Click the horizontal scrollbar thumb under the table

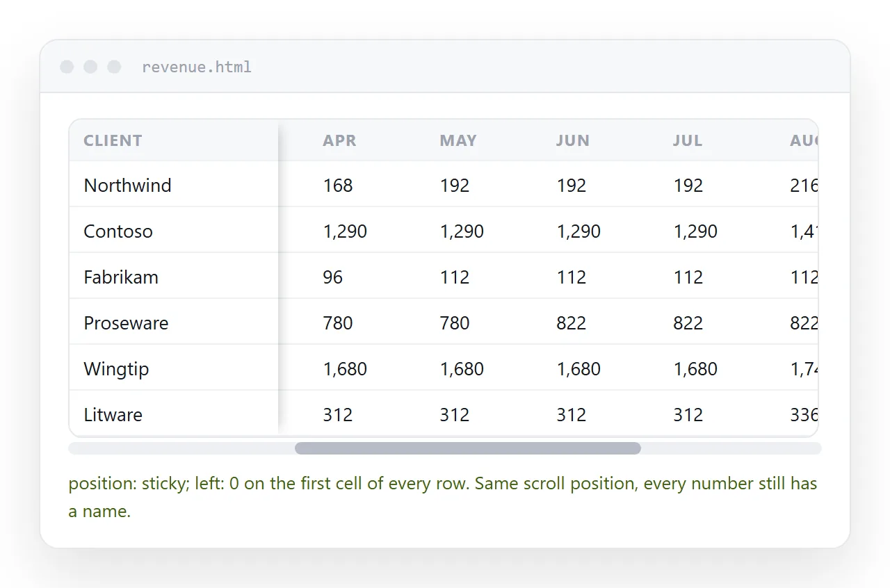468,448
